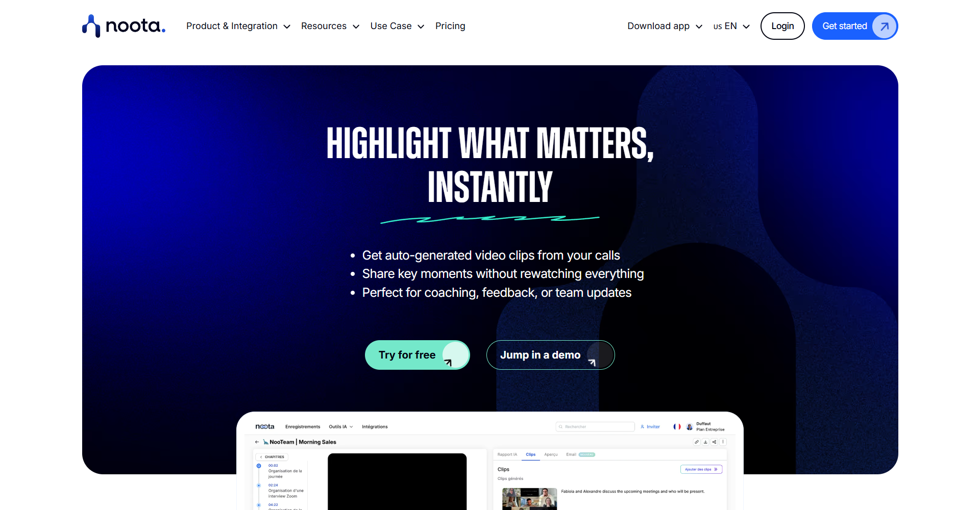Expand the Product & Integration menu

point(238,26)
